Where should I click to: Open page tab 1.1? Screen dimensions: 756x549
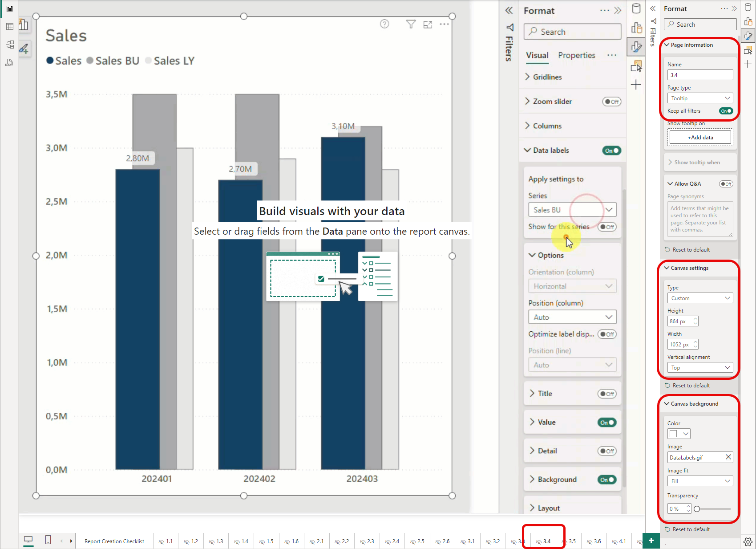click(x=166, y=541)
